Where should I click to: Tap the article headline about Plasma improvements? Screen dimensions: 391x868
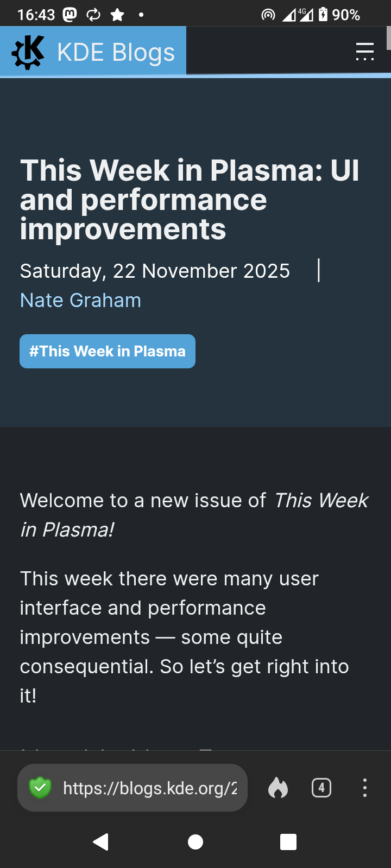click(x=190, y=200)
